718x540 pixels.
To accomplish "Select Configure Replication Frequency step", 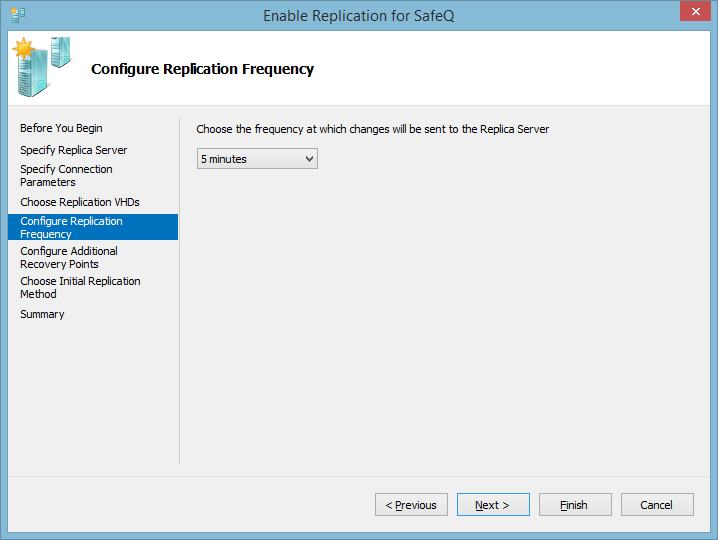I will pyautogui.click(x=71, y=227).
